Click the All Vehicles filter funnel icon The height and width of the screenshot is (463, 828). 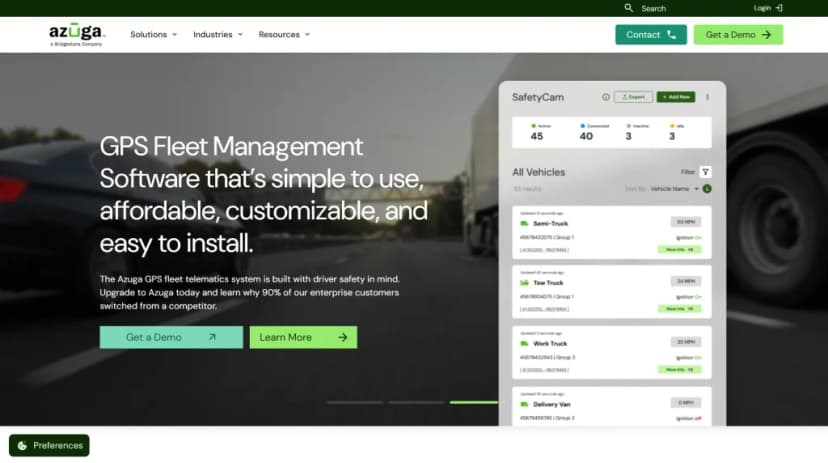(x=705, y=172)
